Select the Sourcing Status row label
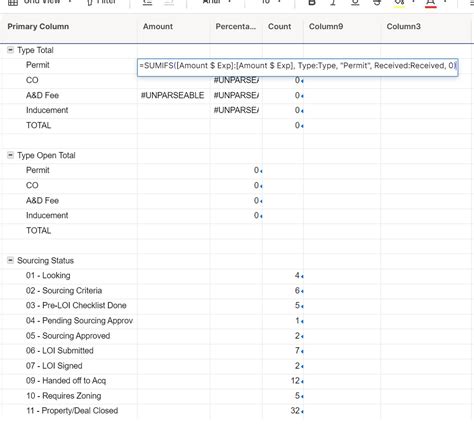This screenshot has height=427, width=474. pyautogui.click(x=45, y=261)
